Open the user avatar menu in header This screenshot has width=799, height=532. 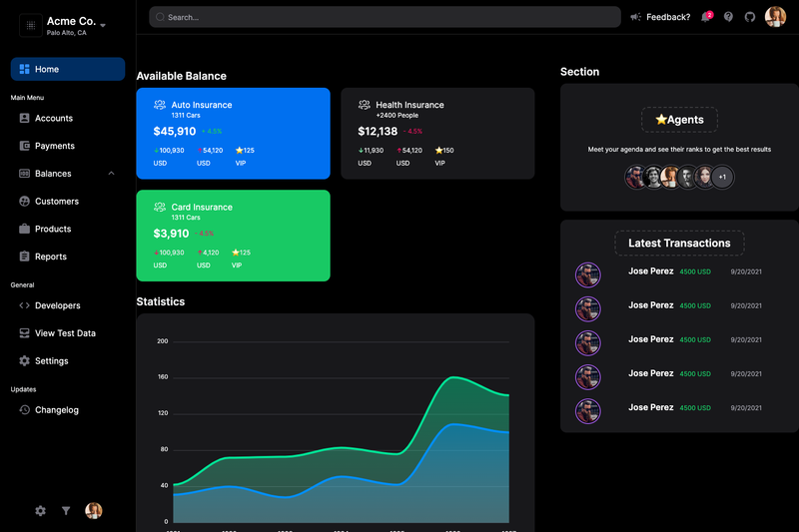pyautogui.click(x=775, y=17)
